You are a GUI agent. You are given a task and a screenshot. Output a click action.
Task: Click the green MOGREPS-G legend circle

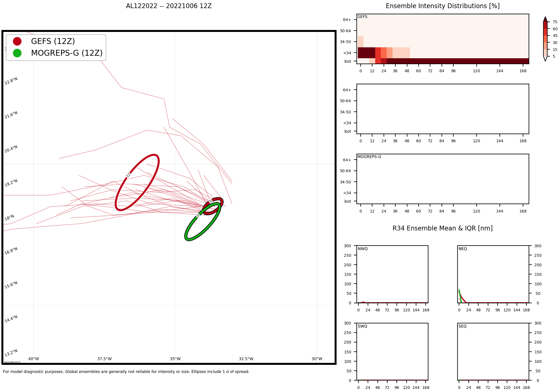coord(17,53)
